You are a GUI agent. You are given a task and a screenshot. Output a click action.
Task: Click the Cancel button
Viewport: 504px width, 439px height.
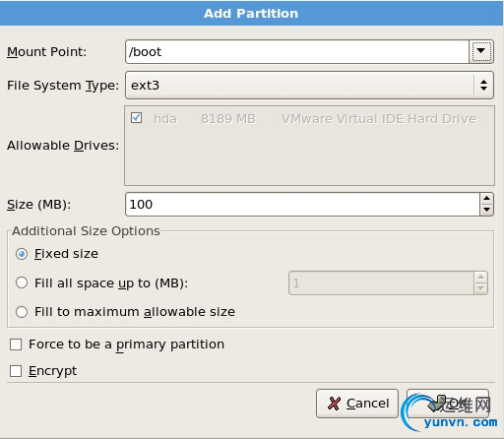[357, 404]
